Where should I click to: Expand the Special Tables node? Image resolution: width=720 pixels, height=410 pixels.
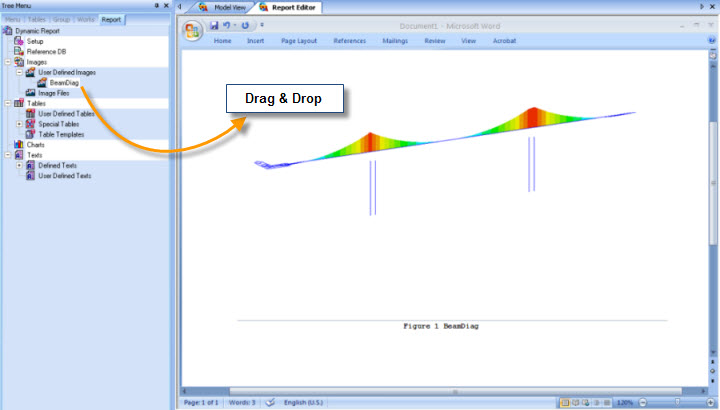coord(19,124)
